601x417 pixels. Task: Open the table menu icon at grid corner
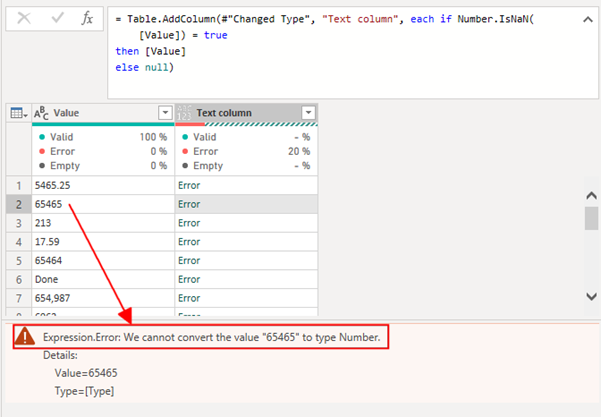click(x=18, y=113)
